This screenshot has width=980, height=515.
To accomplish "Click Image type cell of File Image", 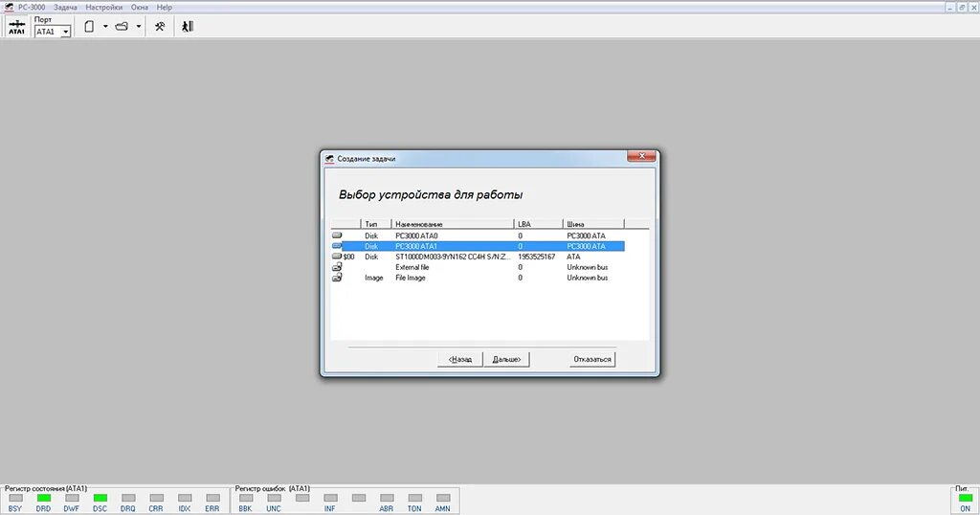I will 374,278.
